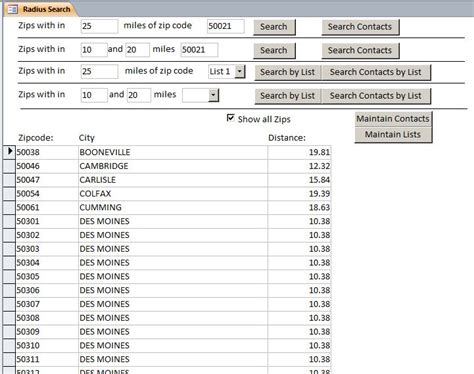
Task: Expand the empty list dropdown in fourth row
Action: coord(213,95)
